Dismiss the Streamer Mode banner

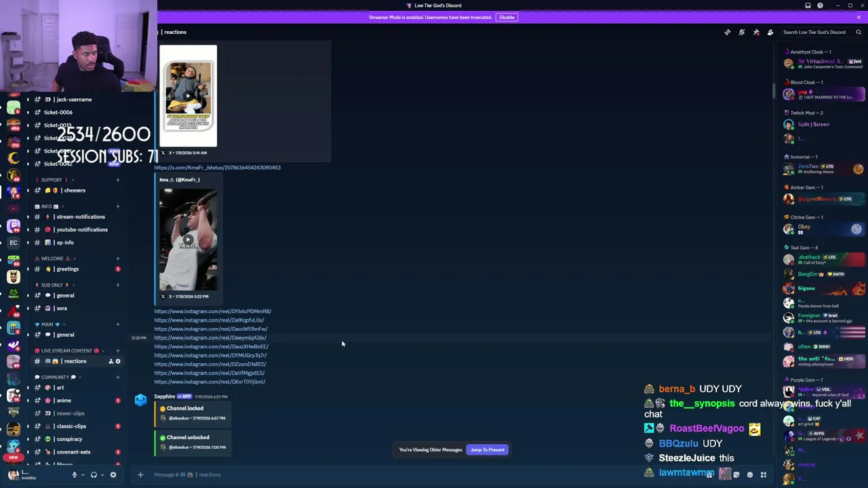[859, 17]
